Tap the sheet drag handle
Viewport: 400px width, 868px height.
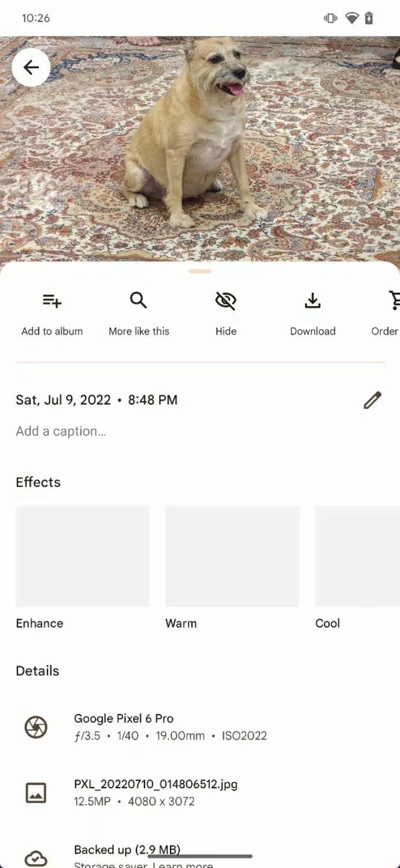[x=200, y=271]
